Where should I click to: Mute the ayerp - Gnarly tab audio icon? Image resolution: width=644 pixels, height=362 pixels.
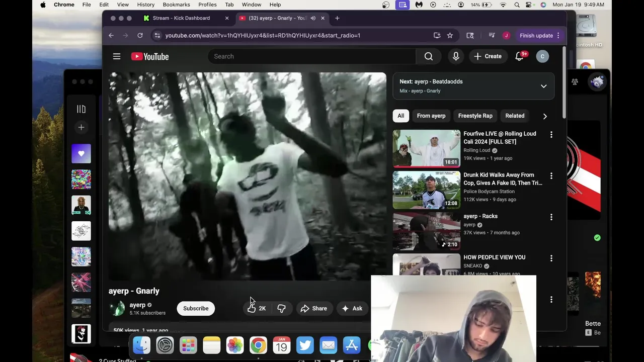click(313, 18)
